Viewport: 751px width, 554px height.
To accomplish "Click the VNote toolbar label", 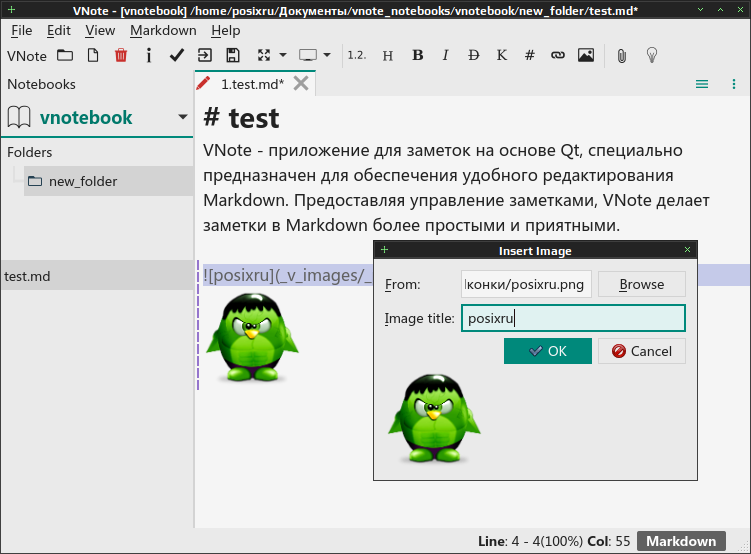I will 27,56.
